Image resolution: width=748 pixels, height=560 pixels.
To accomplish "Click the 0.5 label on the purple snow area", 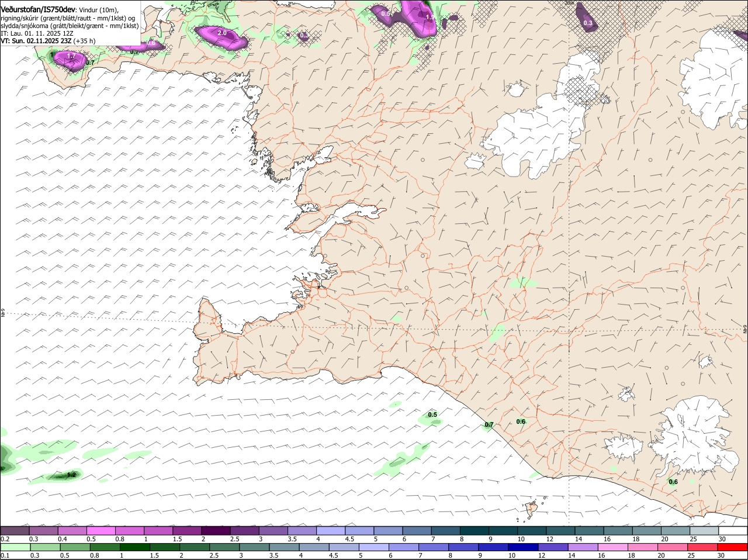I will 386,13.
